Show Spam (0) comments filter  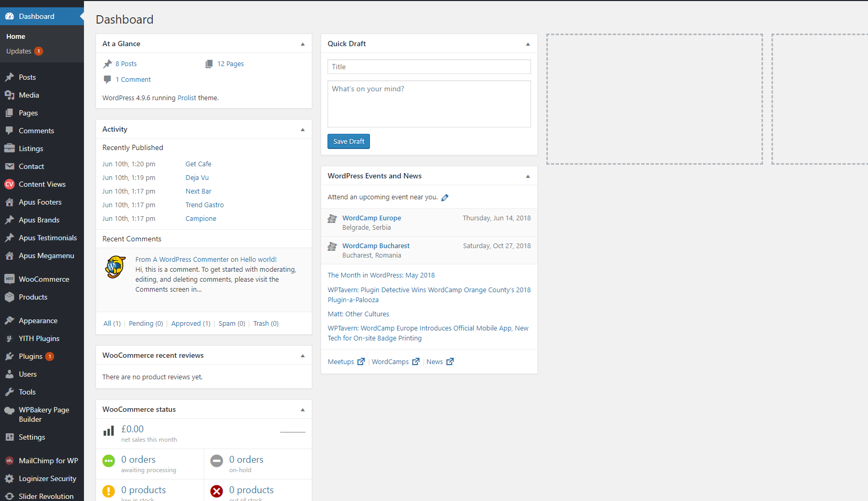pos(232,324)
